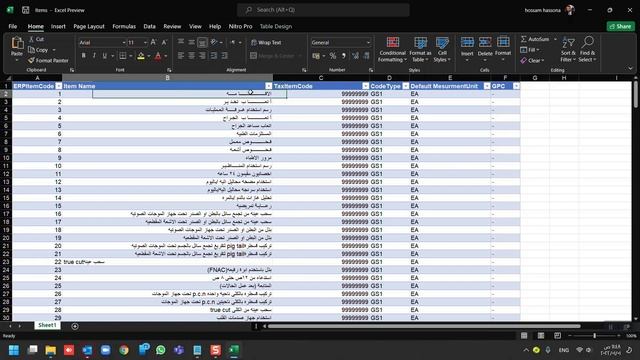Align text to the left

tap(181, 56)
